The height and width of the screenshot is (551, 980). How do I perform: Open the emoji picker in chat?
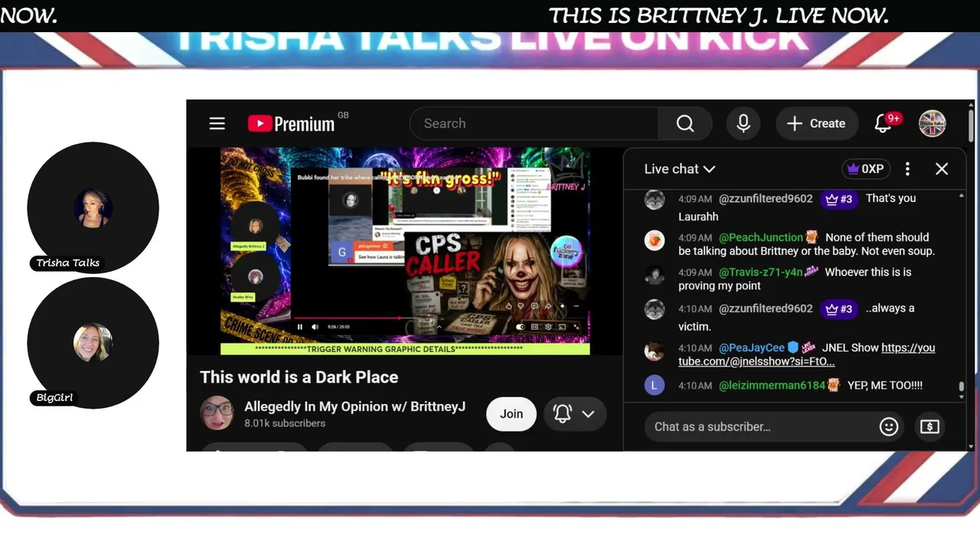click(x=889, y=426)
